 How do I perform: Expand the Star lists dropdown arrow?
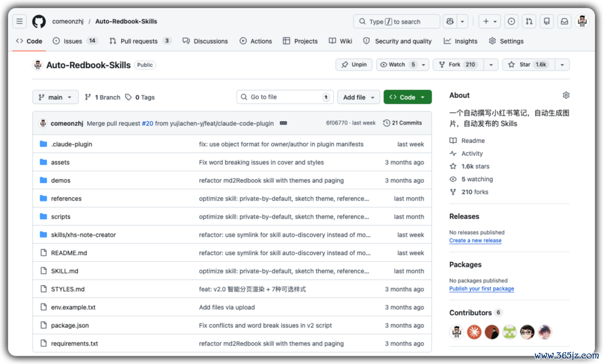562,65
